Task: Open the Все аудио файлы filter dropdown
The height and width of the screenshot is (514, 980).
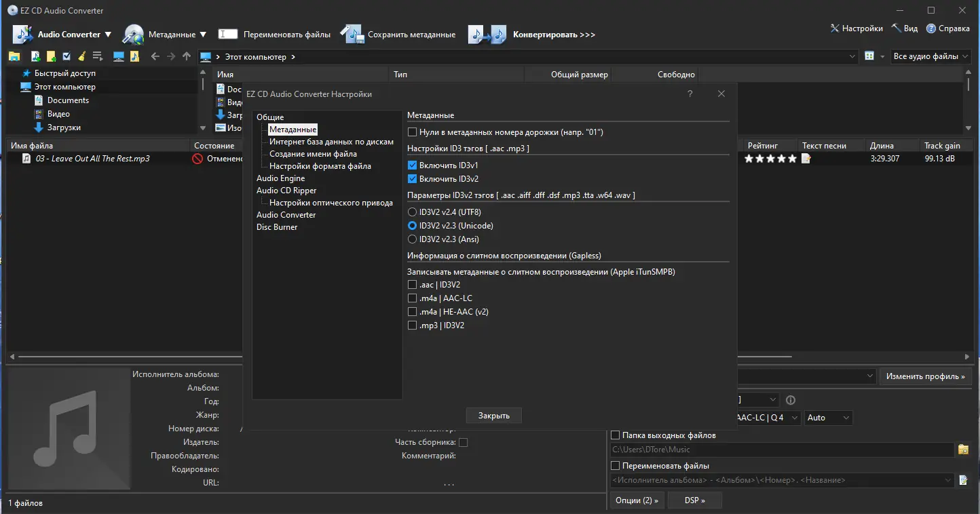Action: (x=930, y=56)
